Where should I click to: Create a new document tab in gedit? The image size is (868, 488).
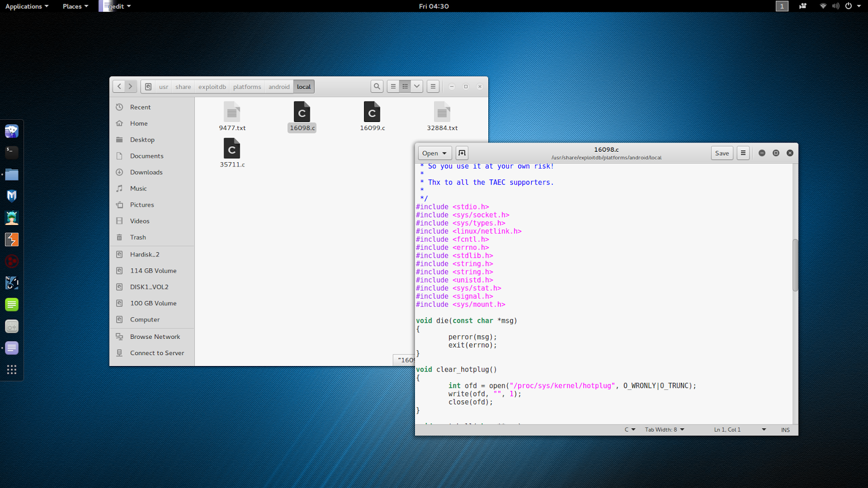(462, 153)
